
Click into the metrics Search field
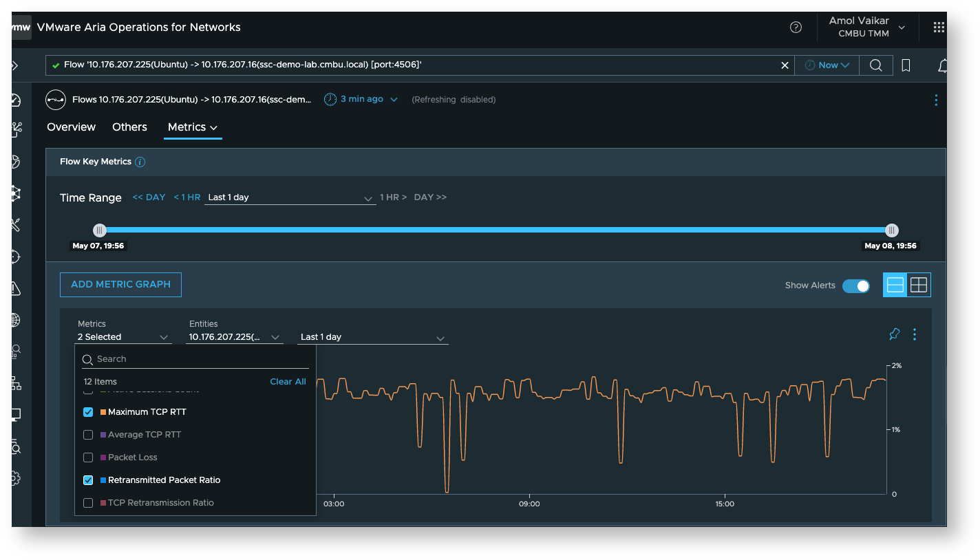pos(195,359)
